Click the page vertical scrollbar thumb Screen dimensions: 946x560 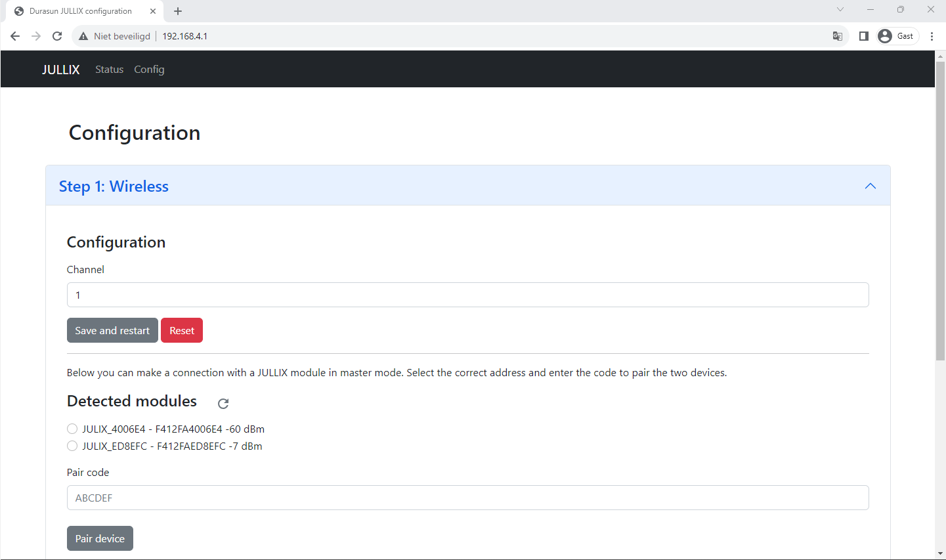point(940,211)
